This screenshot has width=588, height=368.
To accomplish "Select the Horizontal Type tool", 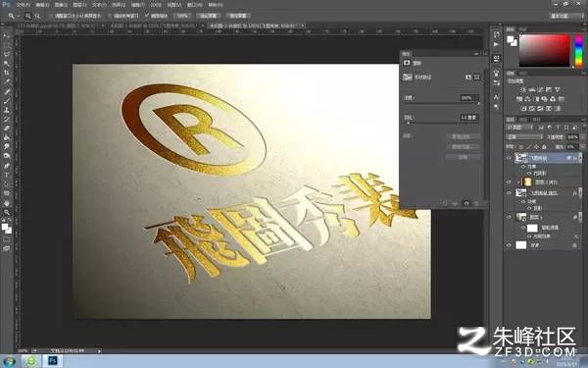I will point(7,175).
